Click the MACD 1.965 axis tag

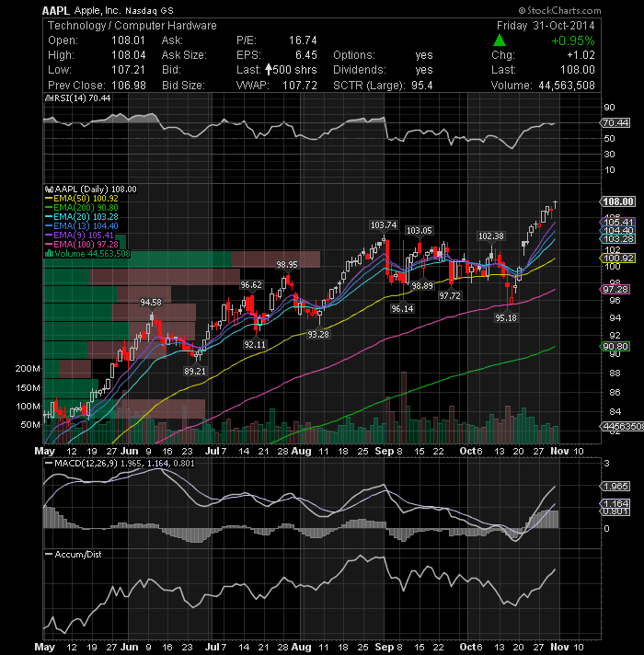point(615,487)
